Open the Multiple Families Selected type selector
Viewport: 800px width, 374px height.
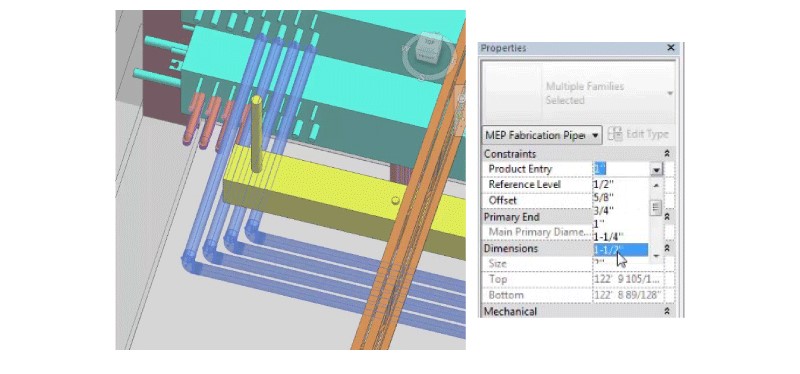coord(578,93)
